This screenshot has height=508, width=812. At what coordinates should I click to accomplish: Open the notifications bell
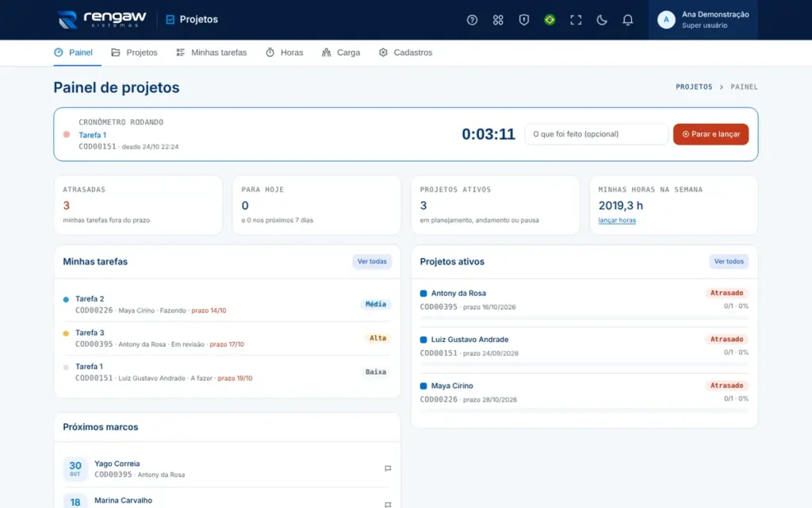click(x=627, y=20)
